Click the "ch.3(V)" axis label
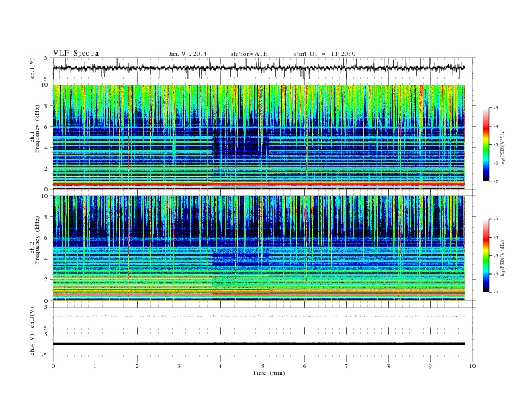This screenshot has height=411, width=532. (x=32, y=318)
